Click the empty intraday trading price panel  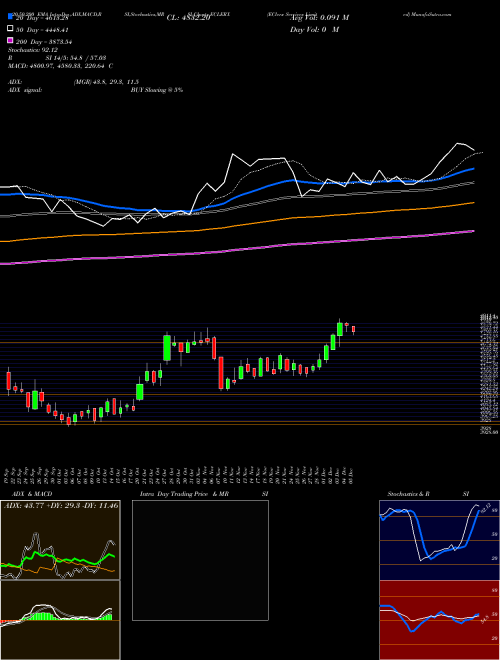[x=200, y=560]
